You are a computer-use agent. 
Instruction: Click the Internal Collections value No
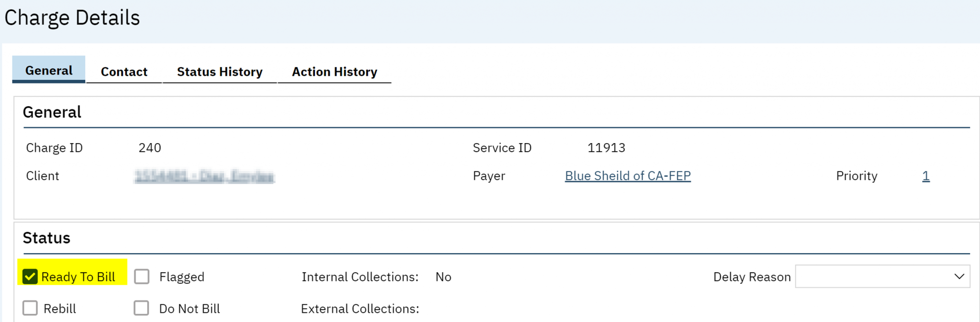click(x=443, y=277)
